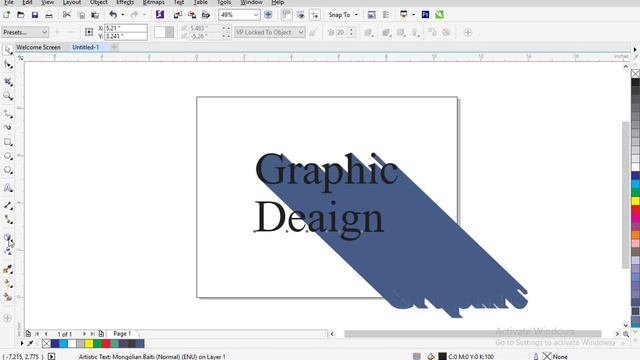Pick the yellow swatch in document palette
640x360 pixels.
pyautogui.click(x=89, y=344)
